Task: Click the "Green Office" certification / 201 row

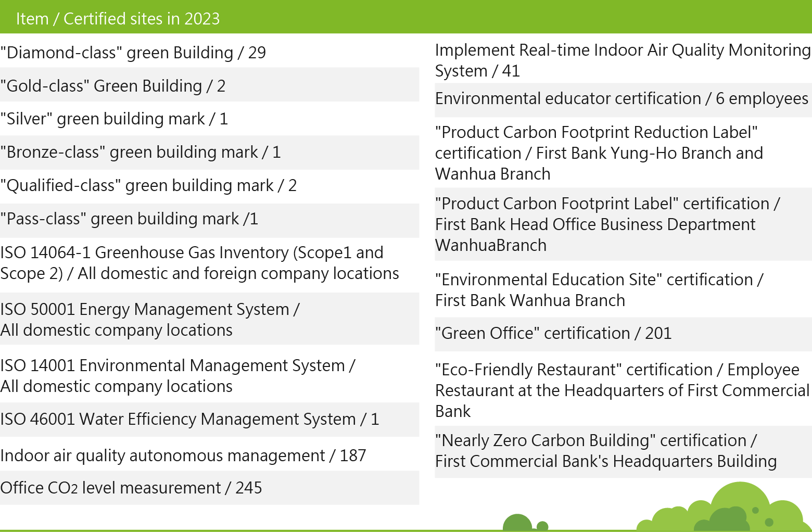Action: coord(623,334)
